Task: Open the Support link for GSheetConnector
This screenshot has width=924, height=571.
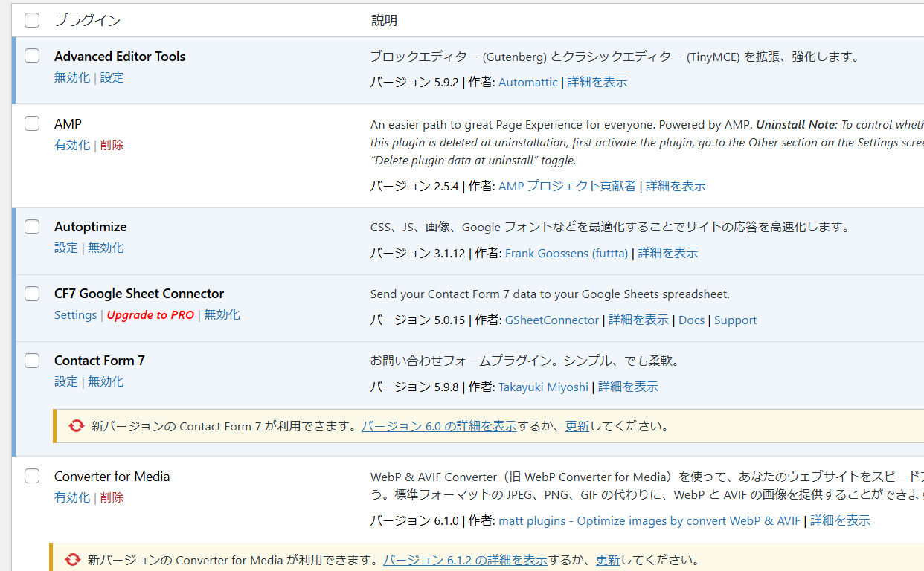Action: click(736, 320)
